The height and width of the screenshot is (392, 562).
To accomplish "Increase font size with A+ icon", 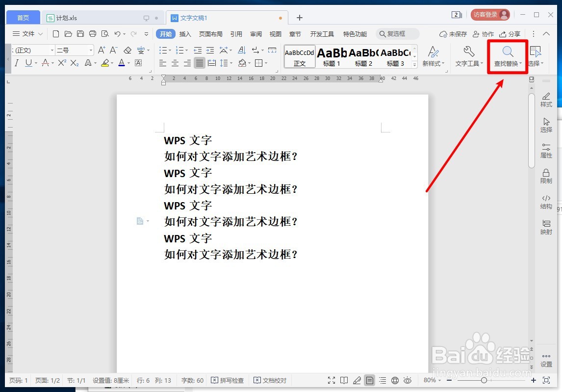I will tap(102, 50).
